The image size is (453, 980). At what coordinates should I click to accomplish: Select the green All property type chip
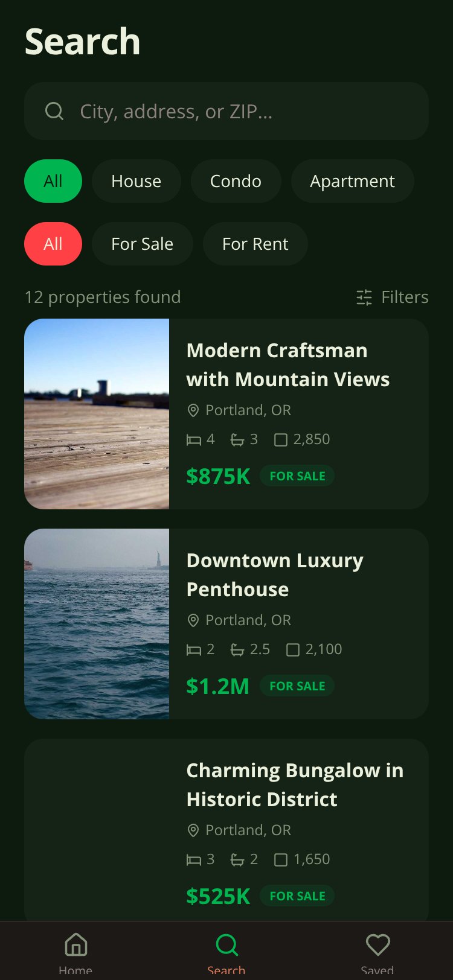[53, 181]
